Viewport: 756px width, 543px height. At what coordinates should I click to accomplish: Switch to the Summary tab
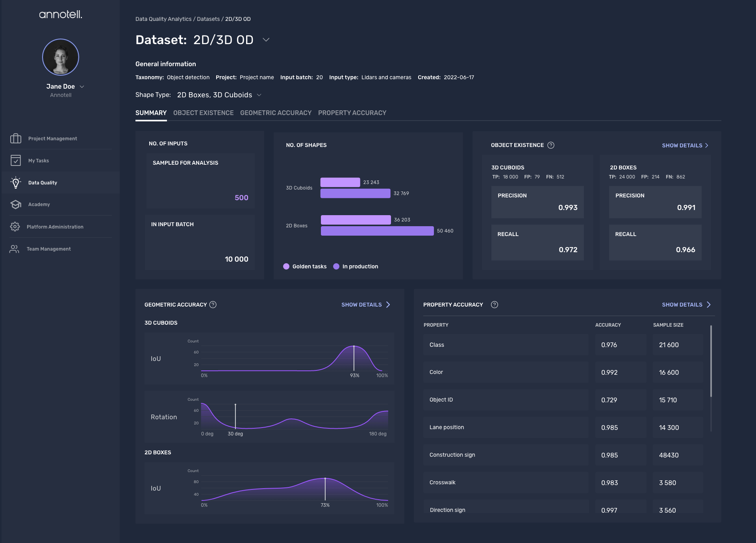point(151,113)
